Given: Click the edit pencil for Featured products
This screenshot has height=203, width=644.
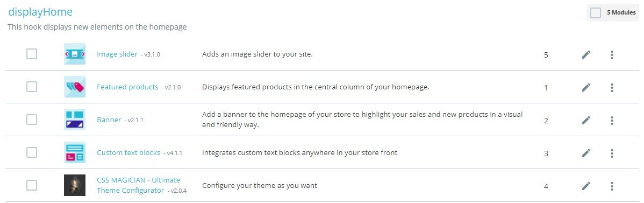Looking at the screenshot, I should click(586, 87).
